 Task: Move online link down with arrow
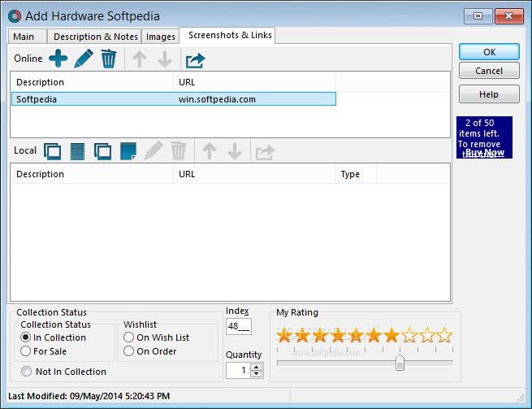click(165, 59)
